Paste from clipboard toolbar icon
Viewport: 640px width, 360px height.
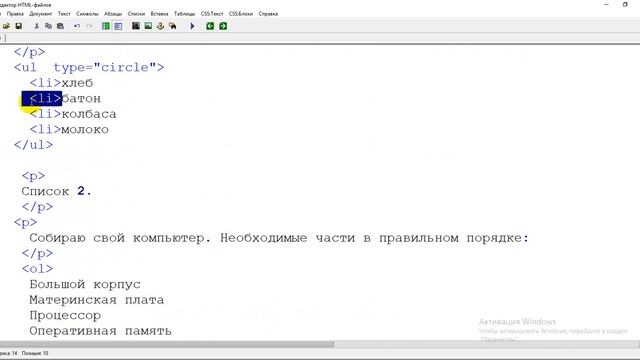pos(60,26)
